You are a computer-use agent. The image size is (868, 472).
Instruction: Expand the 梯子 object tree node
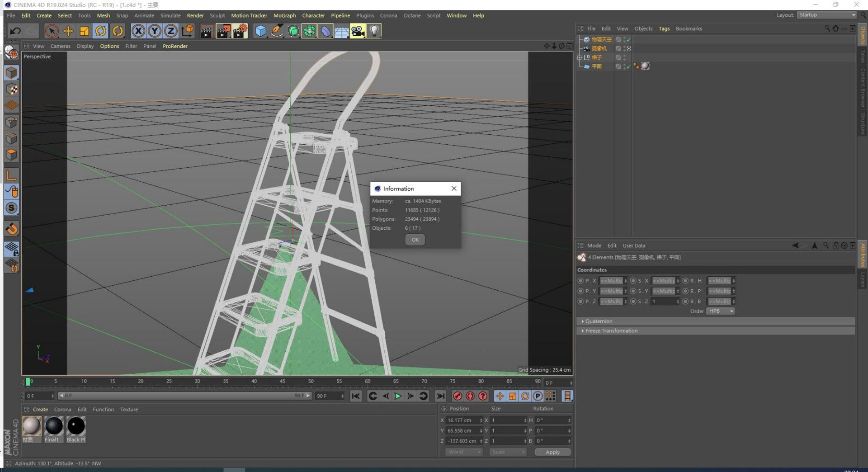580,57
